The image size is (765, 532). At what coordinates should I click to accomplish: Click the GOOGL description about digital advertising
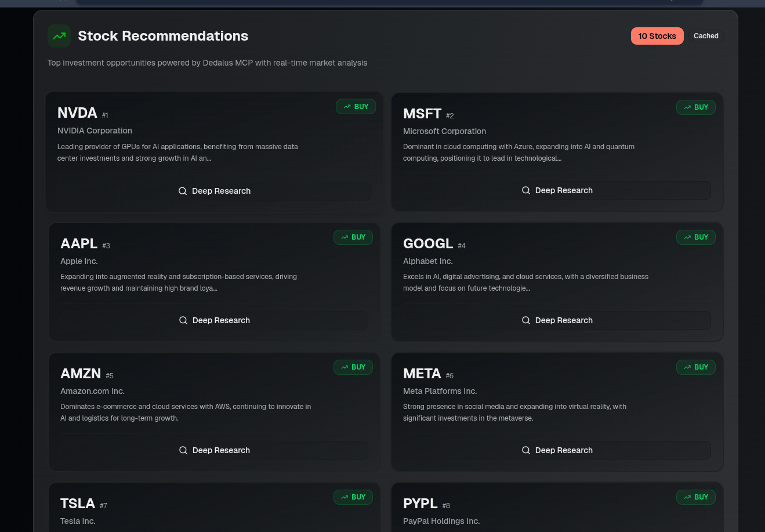pyautogui.click(x=525, y=283)
